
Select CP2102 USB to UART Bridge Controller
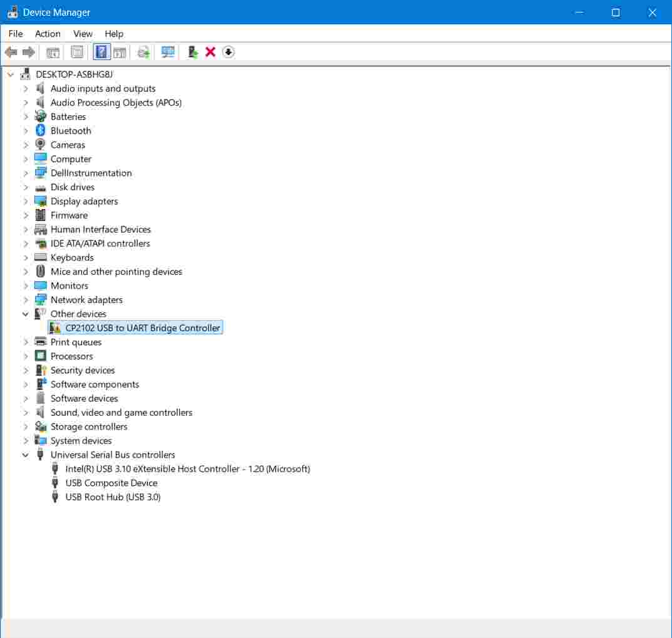click(x=143, y=328)
